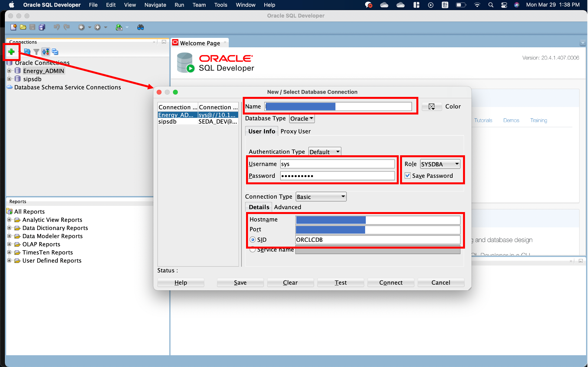Open the dropdown arrow beside Back icon

click(90, 27)
